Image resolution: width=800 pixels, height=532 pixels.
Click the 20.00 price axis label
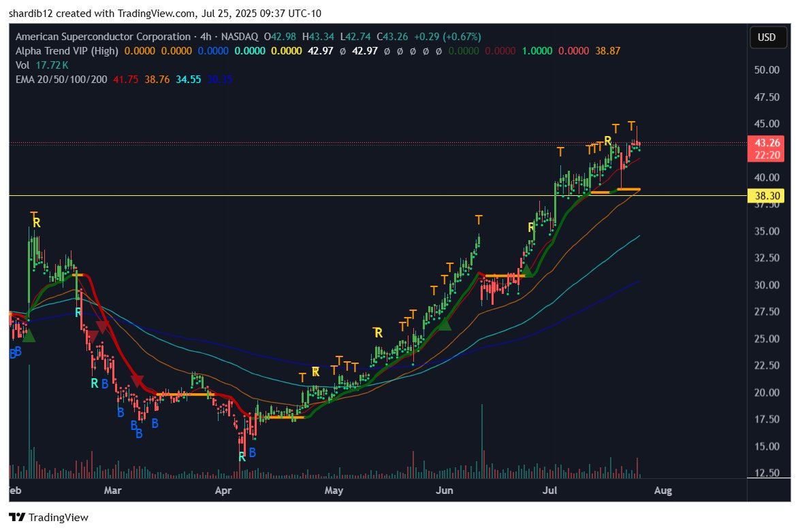tap(767, 393)
